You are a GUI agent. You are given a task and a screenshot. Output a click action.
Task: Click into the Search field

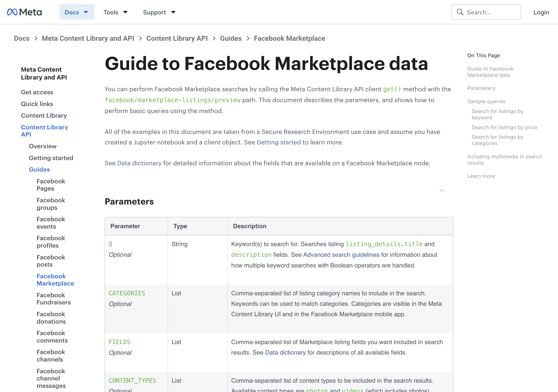(x=486, y=12)
